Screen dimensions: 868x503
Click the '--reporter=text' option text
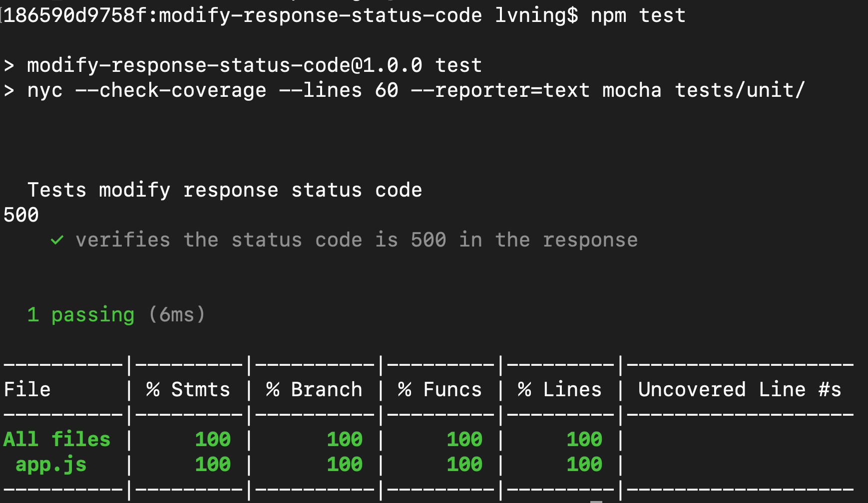click(500, 90)
